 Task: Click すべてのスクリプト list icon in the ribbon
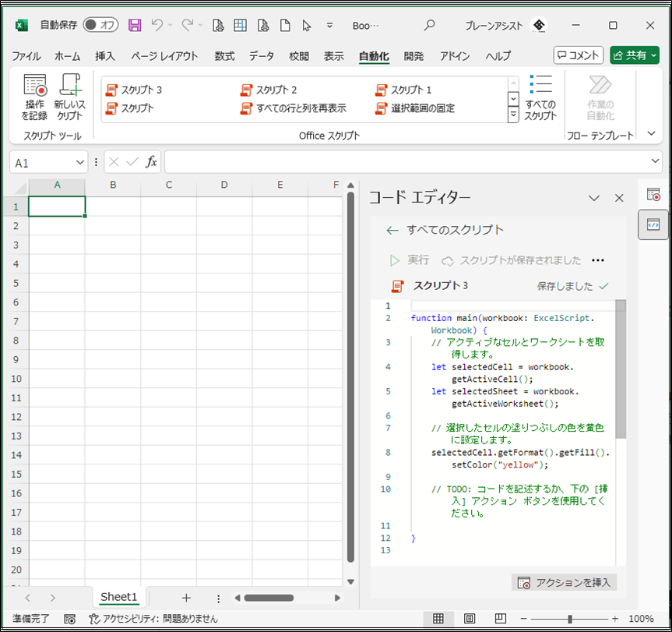point(540,97)
